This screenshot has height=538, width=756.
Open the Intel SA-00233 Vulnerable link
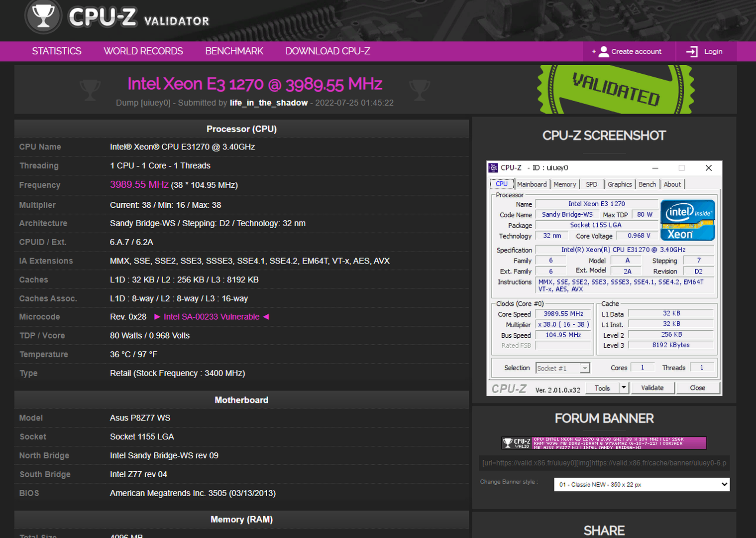[x=212, y=317]
